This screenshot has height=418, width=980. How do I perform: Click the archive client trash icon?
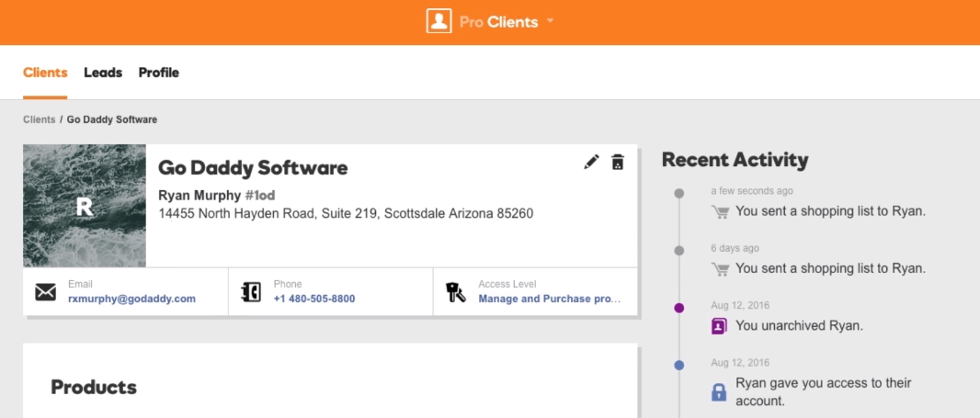point(618,162)
